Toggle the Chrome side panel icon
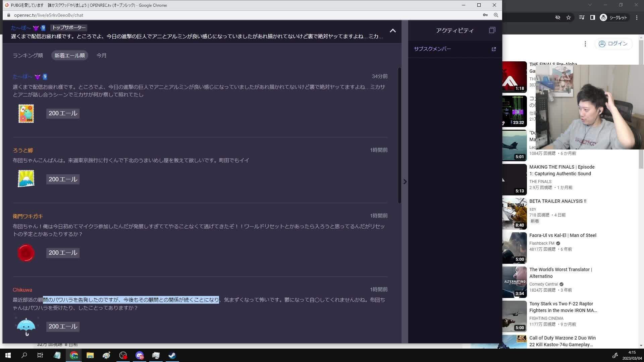644x362 pixels. point(593,17)
